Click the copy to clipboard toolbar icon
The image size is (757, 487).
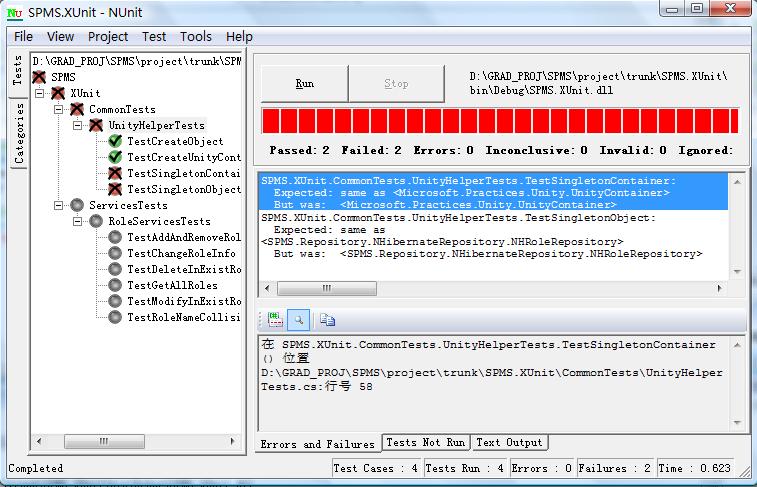[327, 320]
